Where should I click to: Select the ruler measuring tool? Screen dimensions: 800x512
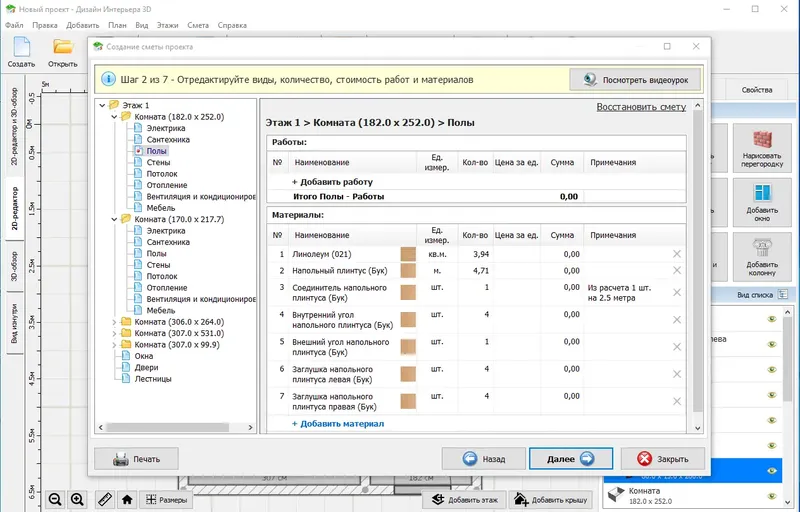click(105, 500)
